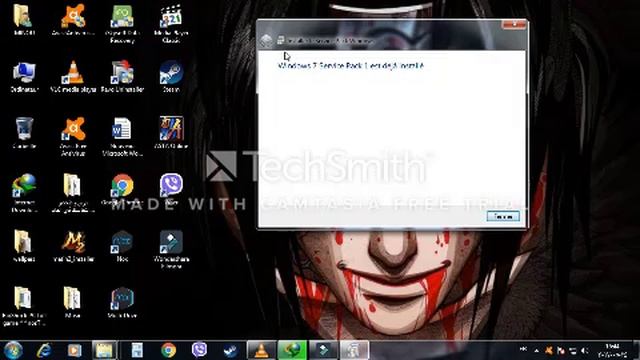This screenshot has height=360, width=640.
Task: Open the wallpaper folder on desktop
Action: click(23, 246)
